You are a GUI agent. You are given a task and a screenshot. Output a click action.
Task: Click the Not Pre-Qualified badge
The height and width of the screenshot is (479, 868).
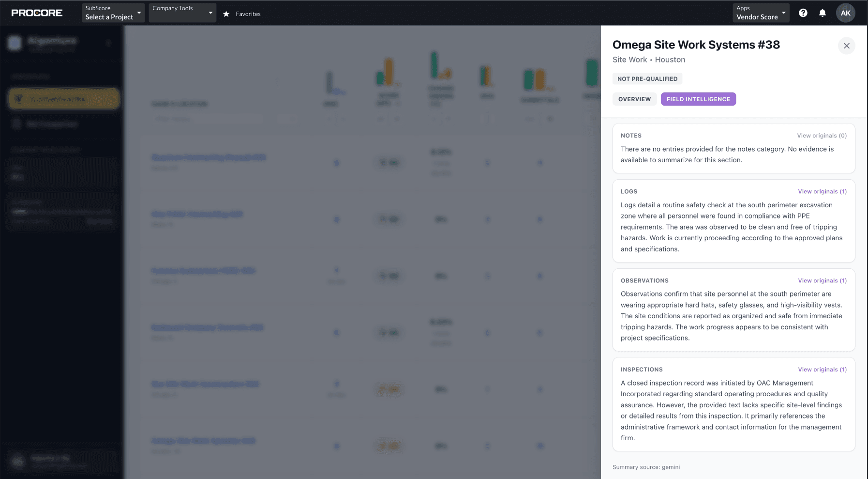coord(647,79)
